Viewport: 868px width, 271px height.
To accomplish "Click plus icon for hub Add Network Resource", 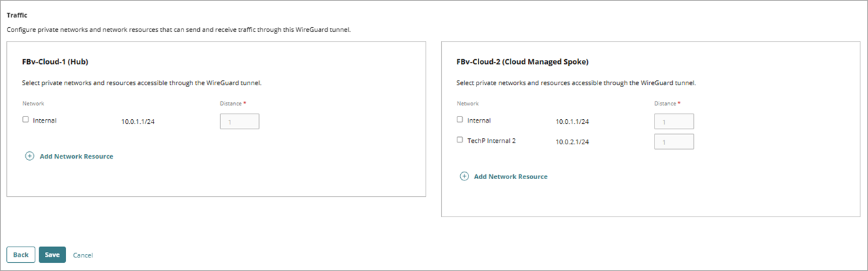I will tap(29, 156).
